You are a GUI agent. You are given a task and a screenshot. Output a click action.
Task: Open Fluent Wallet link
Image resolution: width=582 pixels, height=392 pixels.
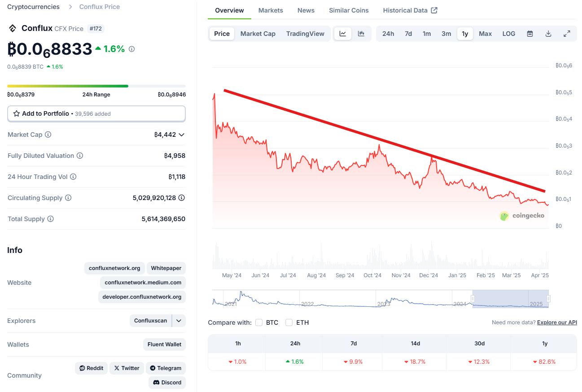click(x=165, y=344)
